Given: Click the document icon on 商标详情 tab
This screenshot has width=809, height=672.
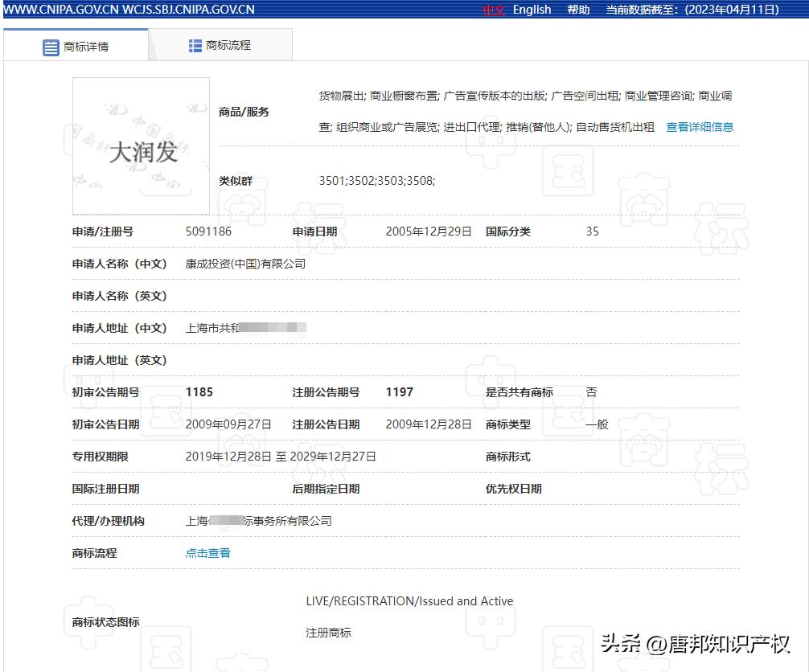Looking at the screenshot, I should (48, 45).
